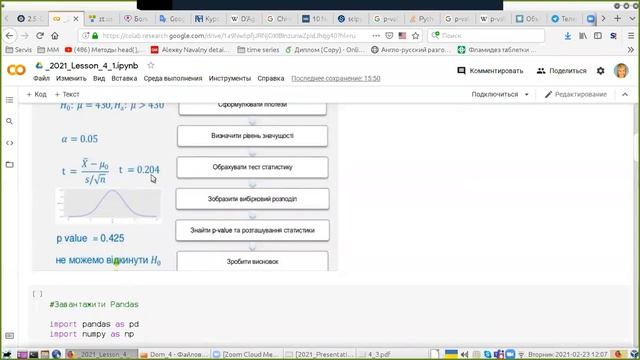The height and width of the screenshot is (360, 640).
Task: Open Colab settings gear
Action: pyautogui.click(x=600, y=71)
